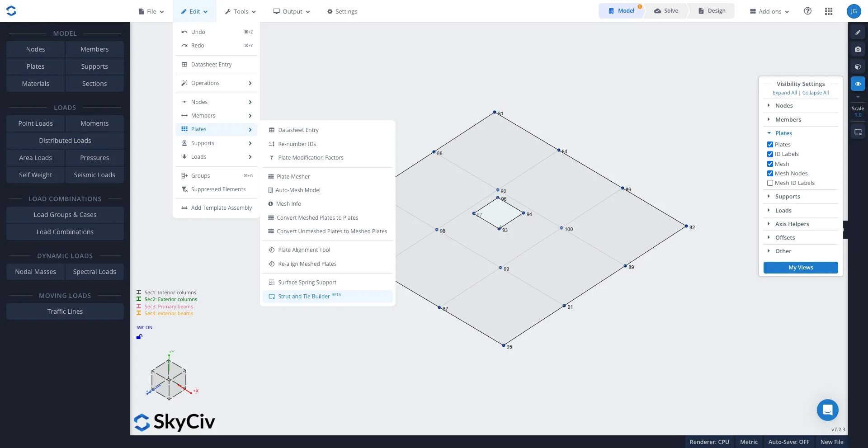Enable the Mesh ID Labels checkbox
Screen dimensions: 868x448
(770, 183)
